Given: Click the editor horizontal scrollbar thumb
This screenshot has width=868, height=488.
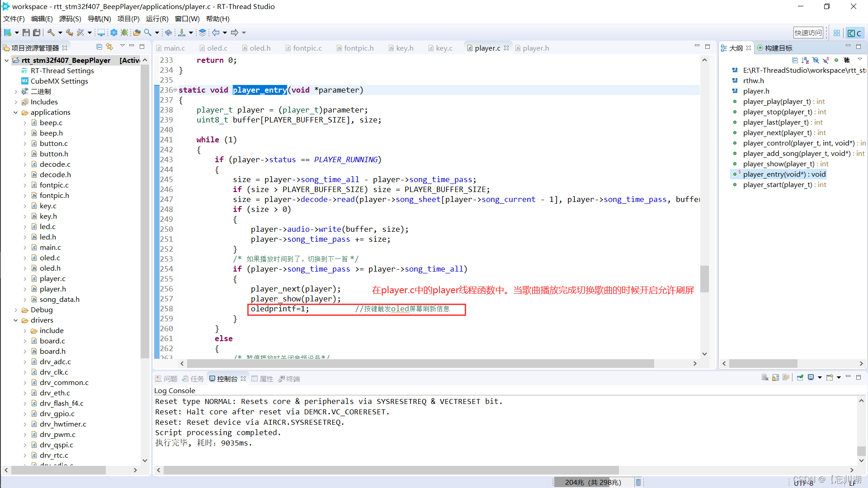Looking at the screenshot, I should click(420, 363).
